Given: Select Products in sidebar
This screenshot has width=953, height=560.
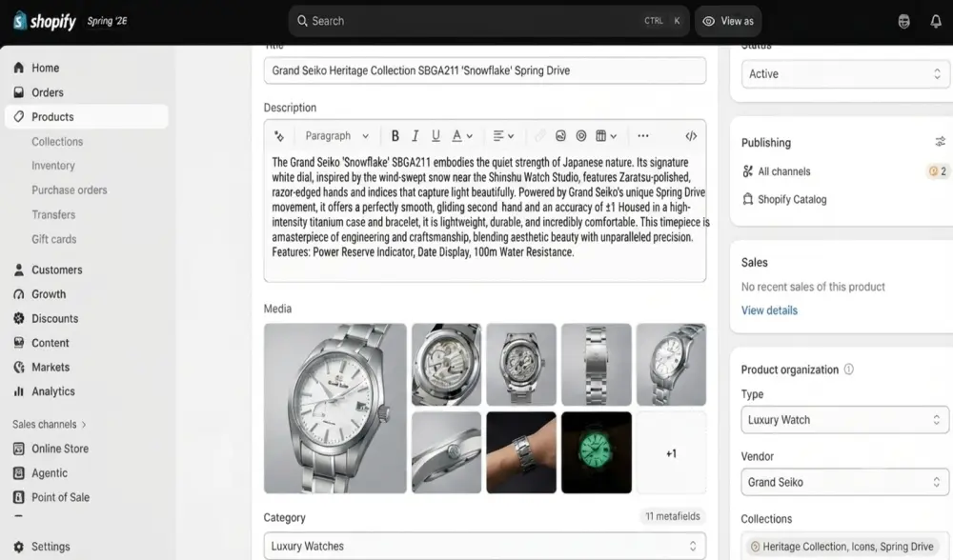Looking at the screenshot, I should (87, 116).
